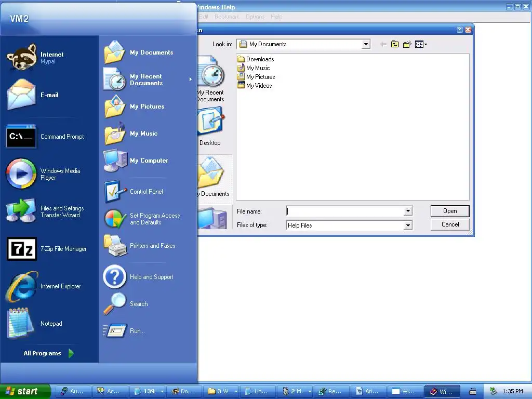The image size is (532, 399).
Task: Expand the Files of type dropdown
Action: 408,225
